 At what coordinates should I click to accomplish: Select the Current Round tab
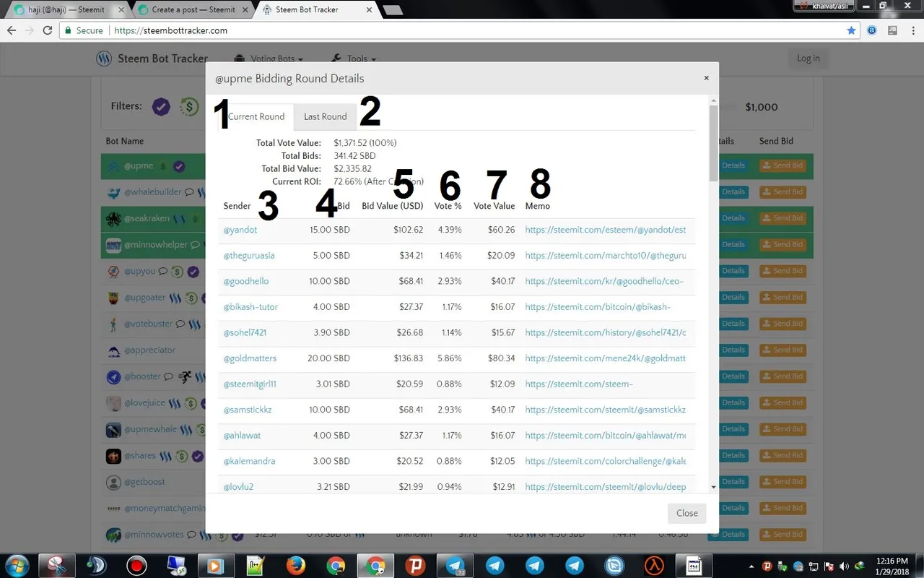pos(256,116)
